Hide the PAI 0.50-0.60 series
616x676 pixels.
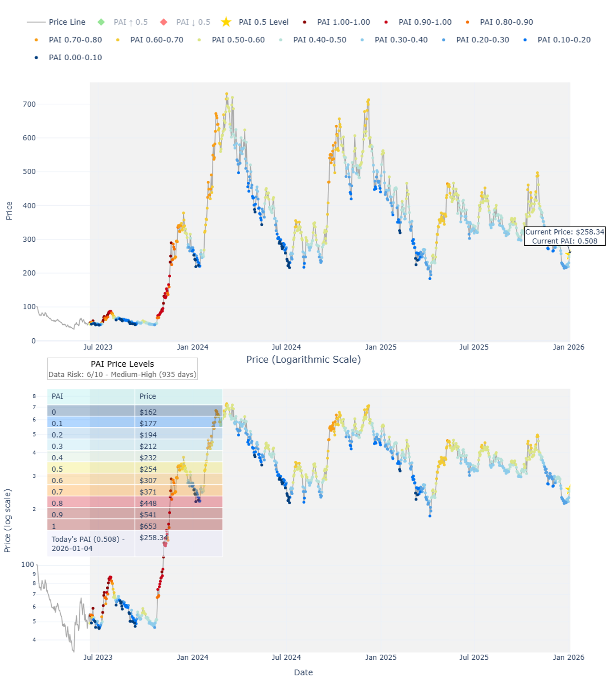tap(238, 40)
